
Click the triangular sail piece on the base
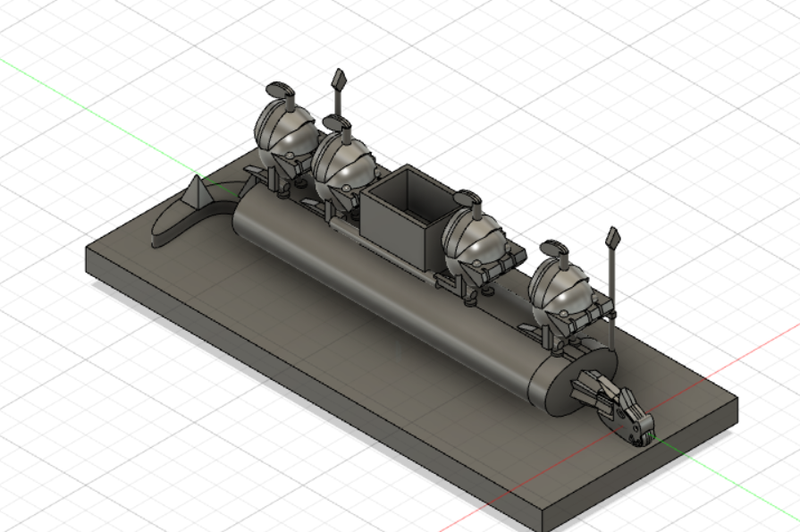[x=195, y=192]
